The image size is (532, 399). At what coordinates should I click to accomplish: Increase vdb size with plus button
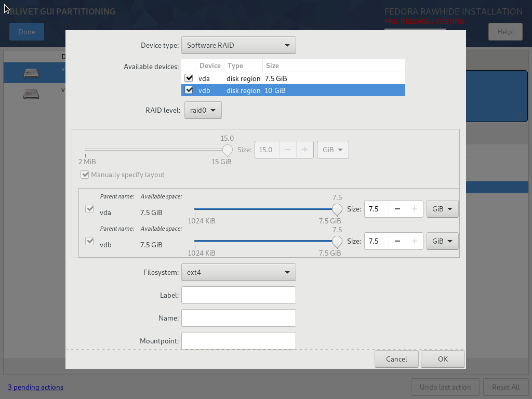[414, 241]
